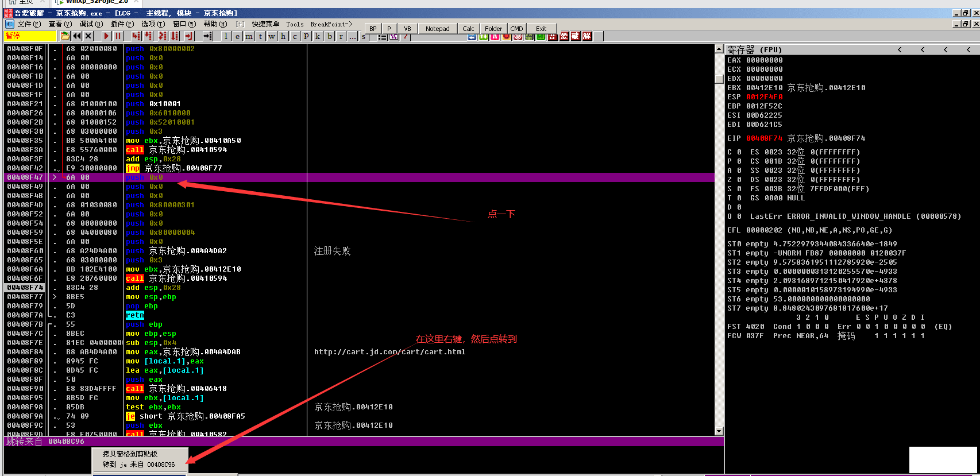
Task: Show References with 'r' button
Action: tap(341, 36)
